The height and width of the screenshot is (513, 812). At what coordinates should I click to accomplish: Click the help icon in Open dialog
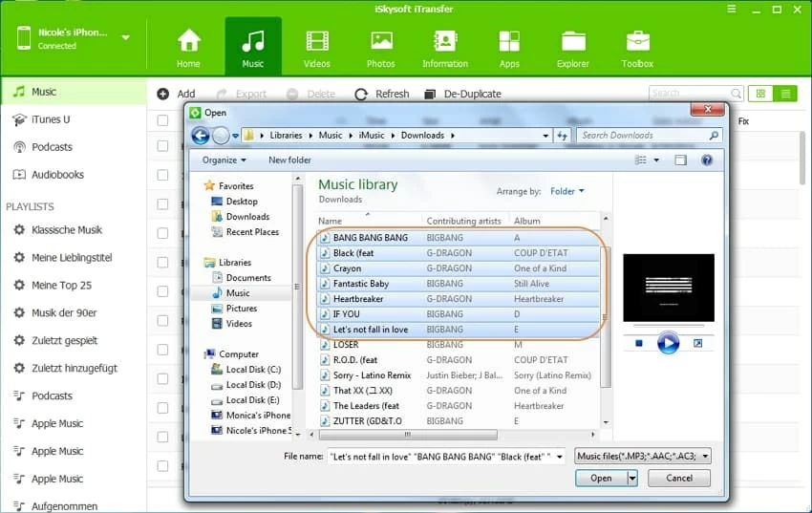click(x=707, y=160)
